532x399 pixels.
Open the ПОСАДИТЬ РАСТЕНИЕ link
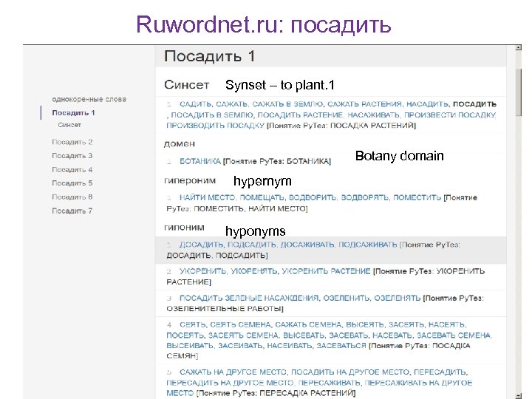tap(300, 115)
